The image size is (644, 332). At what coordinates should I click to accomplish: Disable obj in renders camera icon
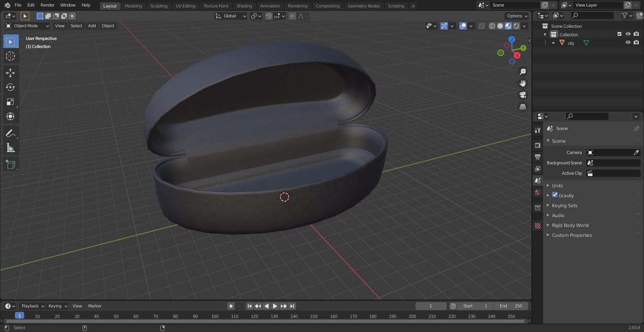click(x=636, y=42)
